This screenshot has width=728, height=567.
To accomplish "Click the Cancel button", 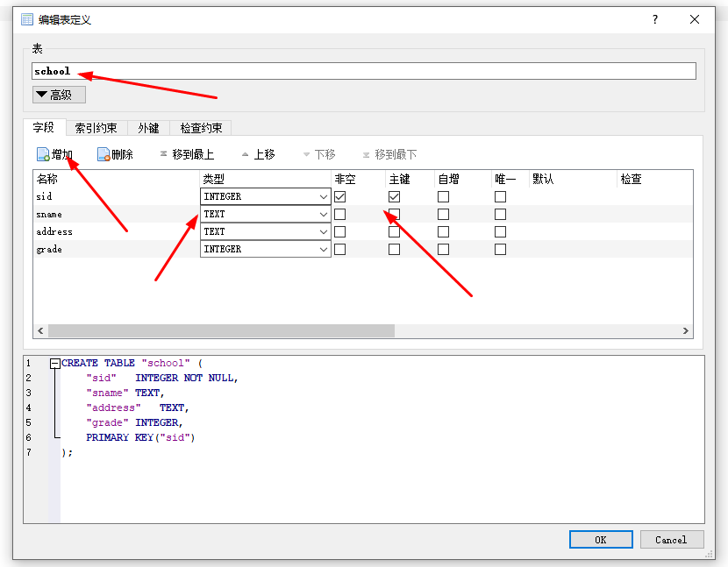I will 672,540.
